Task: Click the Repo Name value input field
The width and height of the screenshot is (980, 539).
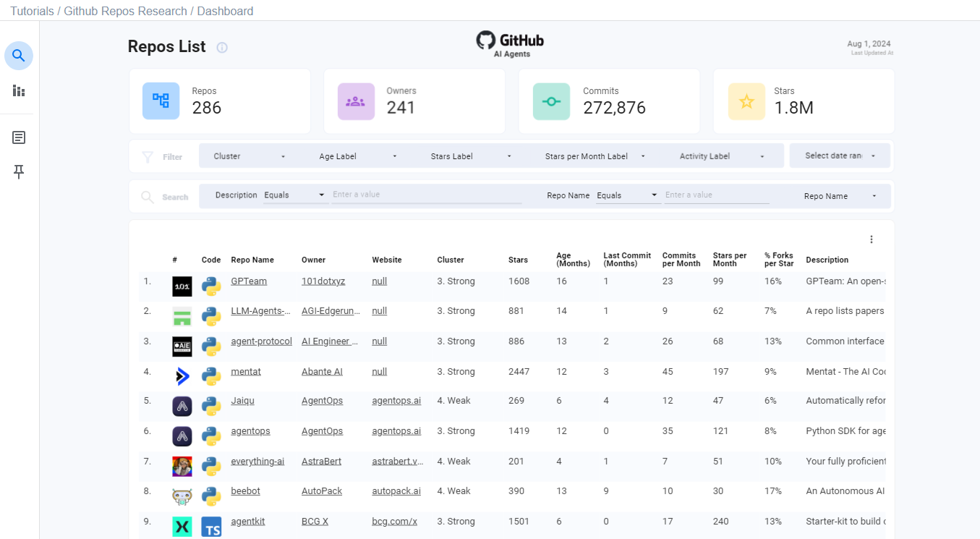Action: [717, 195]
